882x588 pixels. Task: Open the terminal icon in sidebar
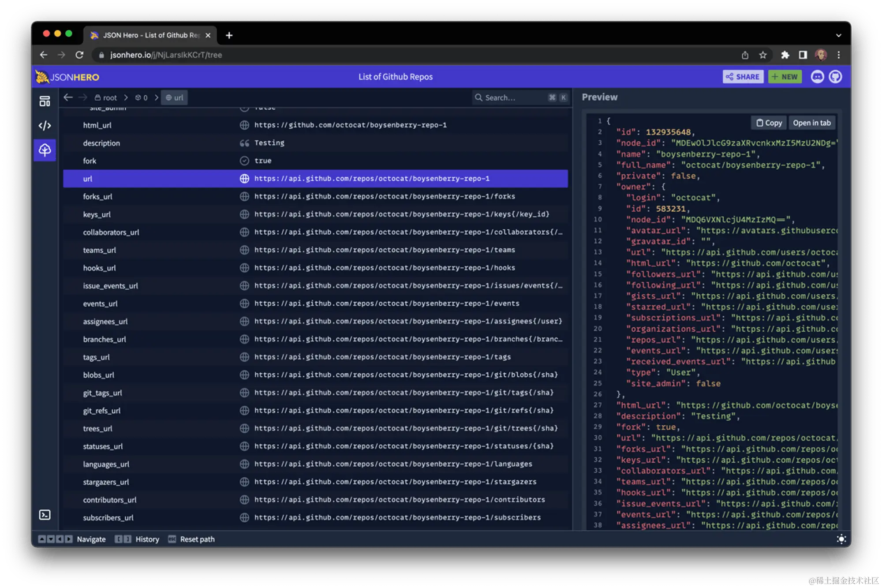[x=45, y=515]
